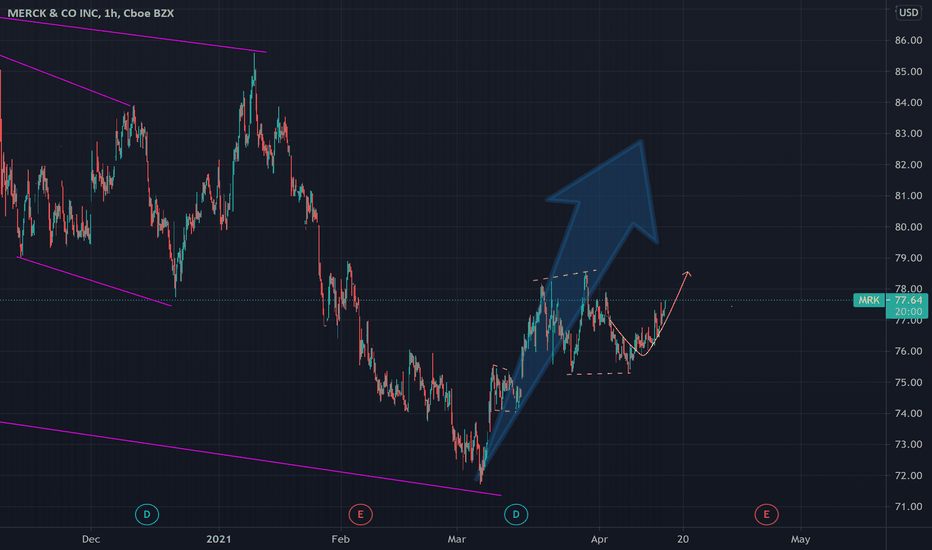Open the USD currency selector
932x550 pixels.
click(x=908, y=12)
